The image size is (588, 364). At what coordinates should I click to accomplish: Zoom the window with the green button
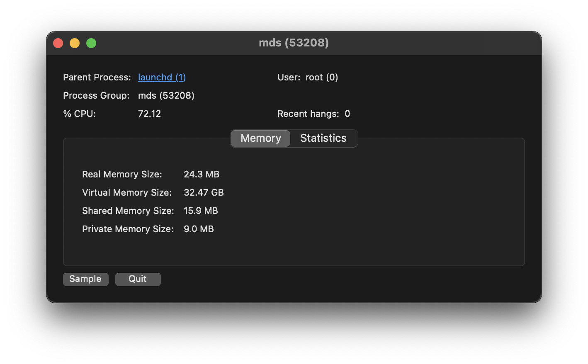pos(91,43)
